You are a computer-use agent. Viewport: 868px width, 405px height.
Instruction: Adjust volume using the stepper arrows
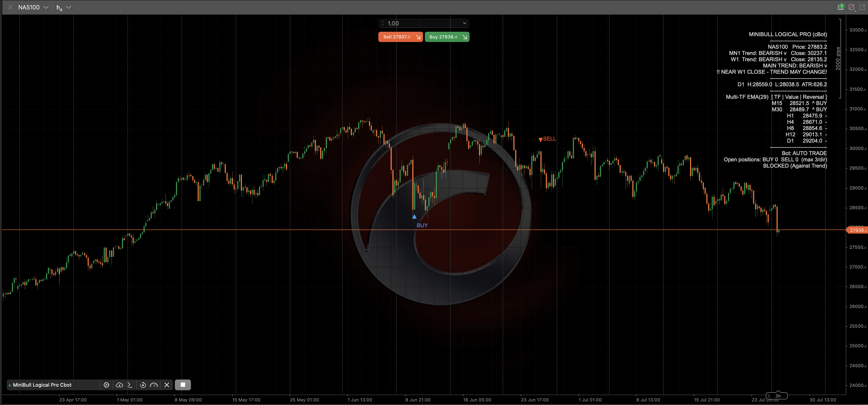point(382,23)
